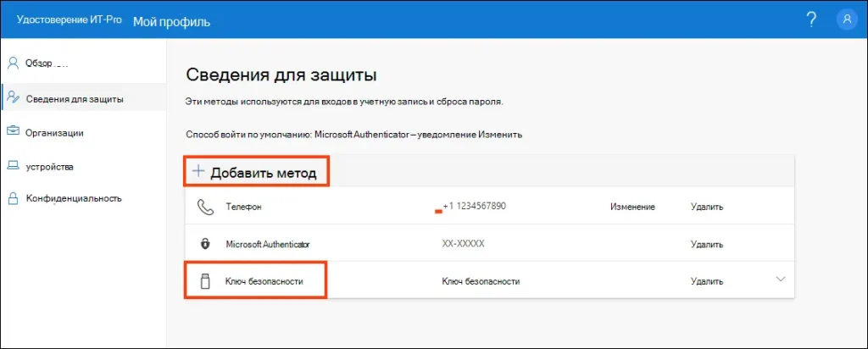Go to устройства in the sidebar

[49, 166]
